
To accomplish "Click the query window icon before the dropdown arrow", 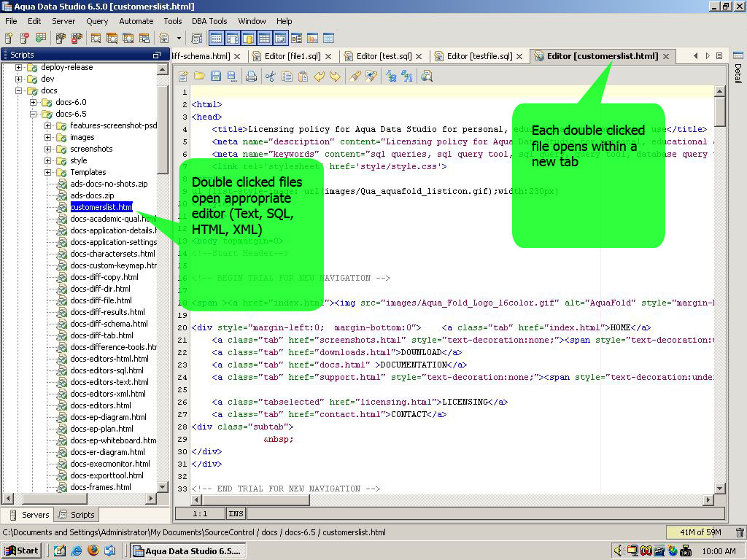I will [x=164, y=38].
